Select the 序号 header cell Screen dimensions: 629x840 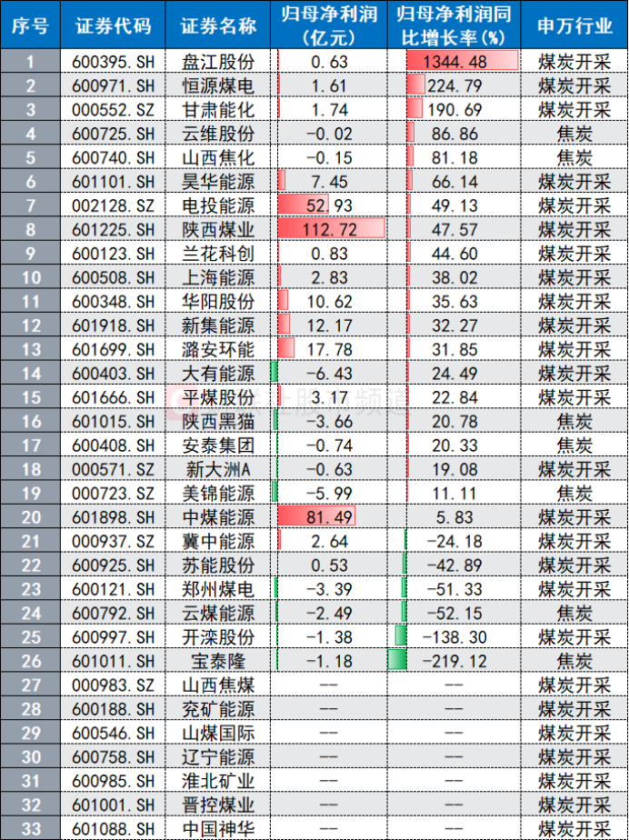point(30,25)
